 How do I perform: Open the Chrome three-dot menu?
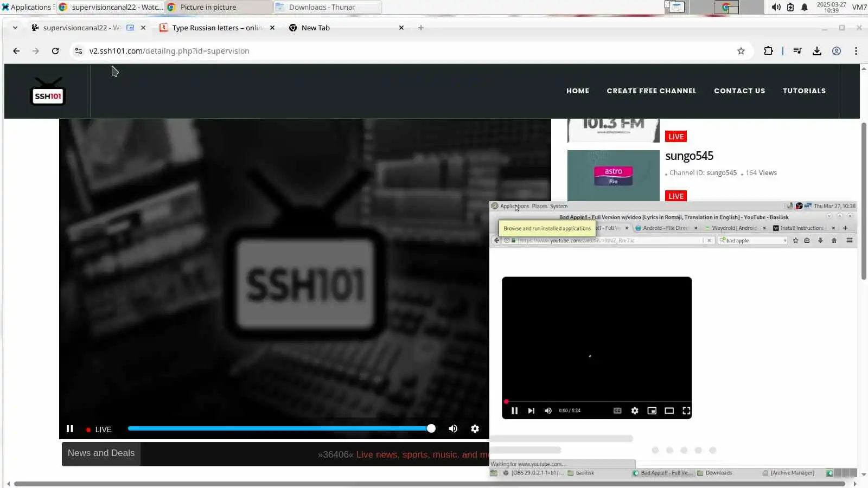(856, 51)
